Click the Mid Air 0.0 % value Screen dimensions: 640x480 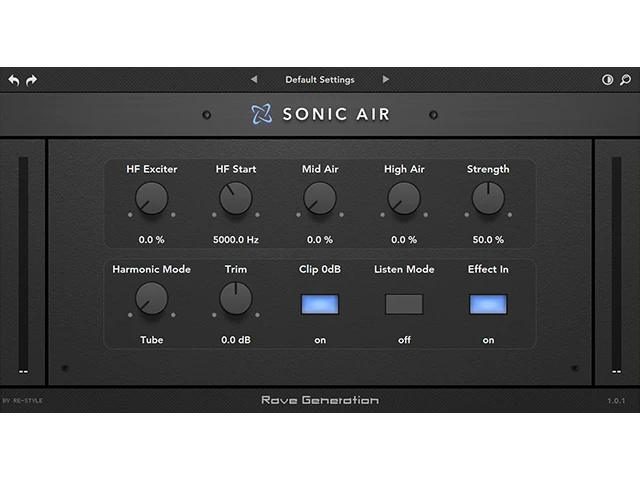click(x=320, y=240)
